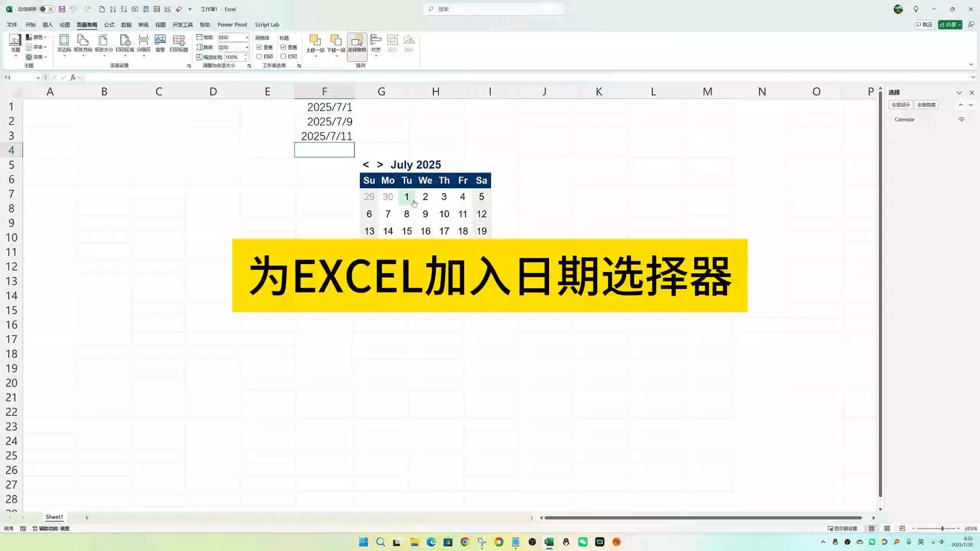Switch to the 公式 (Formulas) ribbon tab
Image resolution: width=980 pixels, height=551 pixels.
click(109, 24)
